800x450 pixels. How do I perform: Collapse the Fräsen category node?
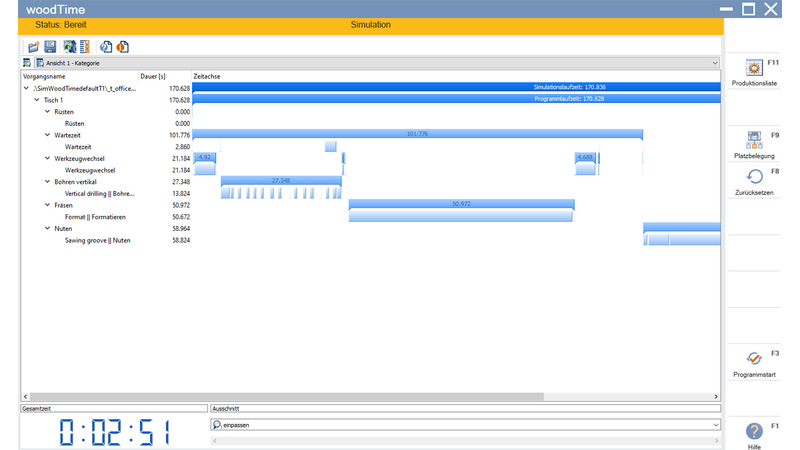tap(47, 205)
